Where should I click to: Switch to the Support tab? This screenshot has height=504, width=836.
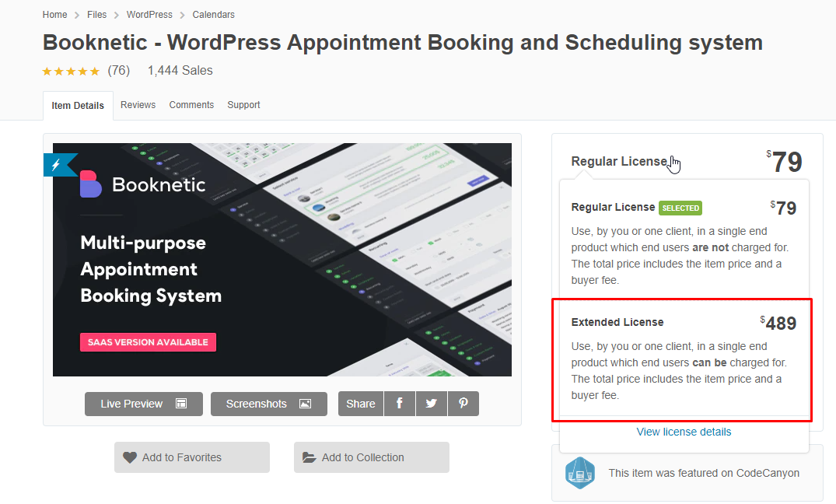coord(243,105)
